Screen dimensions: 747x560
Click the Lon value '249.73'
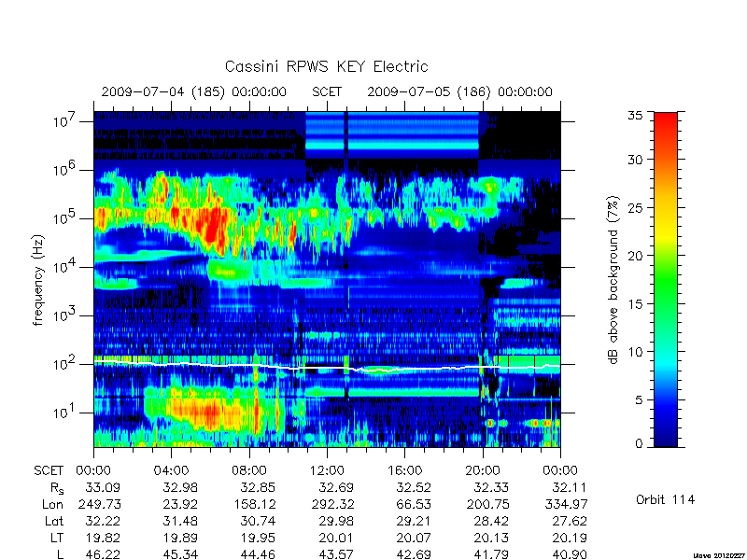pos(100,504)
